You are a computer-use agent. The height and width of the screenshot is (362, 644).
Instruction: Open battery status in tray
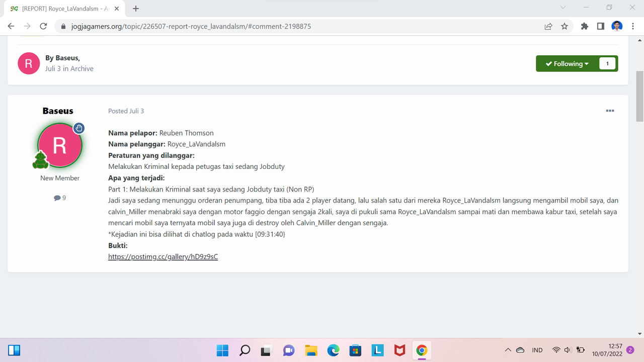click(x=580, y=350)
